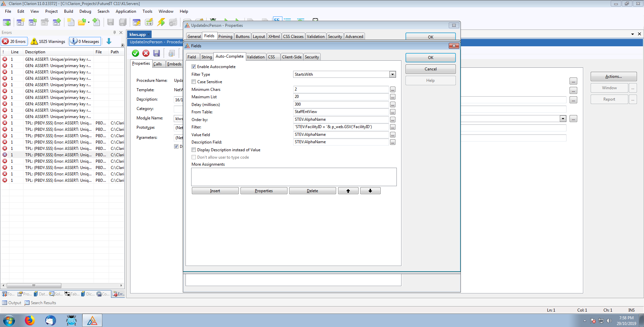Click the up arrow button under More Assignments
Viewport: 644px width, 327px height.
(348, 191)
